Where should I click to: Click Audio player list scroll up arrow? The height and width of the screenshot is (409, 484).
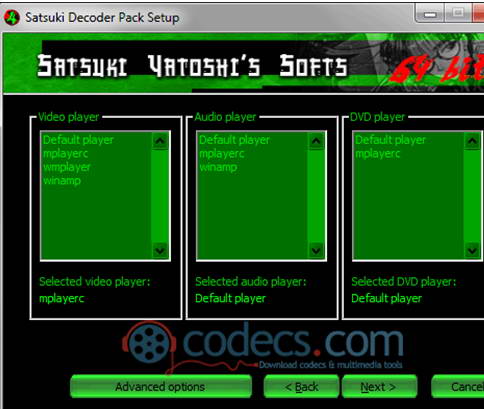pos(316,141)
